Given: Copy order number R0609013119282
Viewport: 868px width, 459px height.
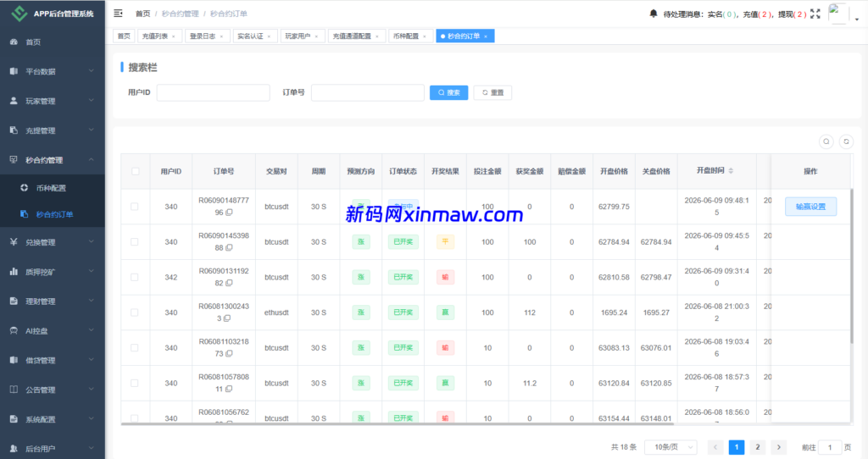Looking at the screenshot, I should tap(229, 283).
